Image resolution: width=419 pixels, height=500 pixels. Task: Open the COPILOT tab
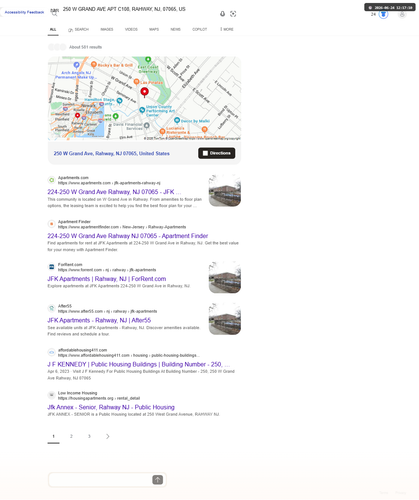pos(200,29)
